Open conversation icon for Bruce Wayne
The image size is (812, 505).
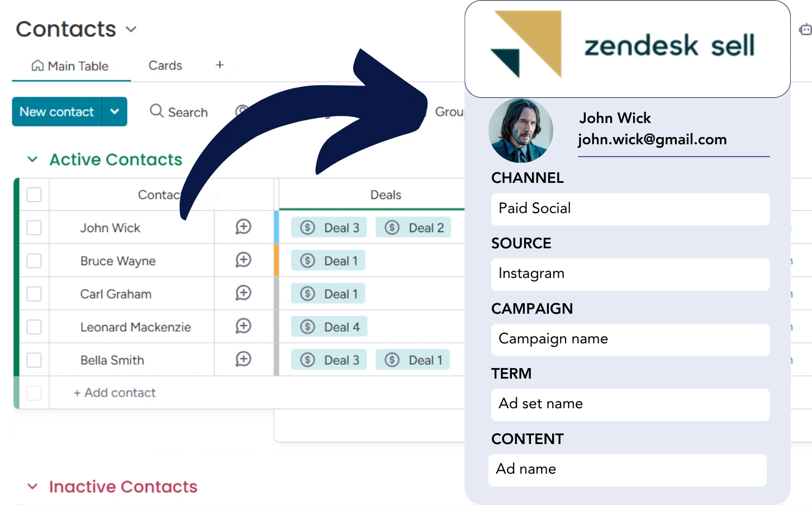(243, 260)
